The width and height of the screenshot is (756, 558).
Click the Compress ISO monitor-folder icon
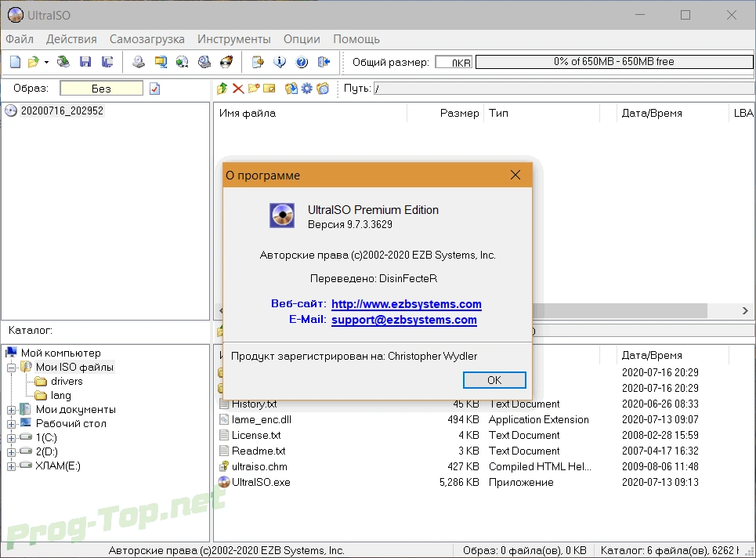[x=161, y=62]
